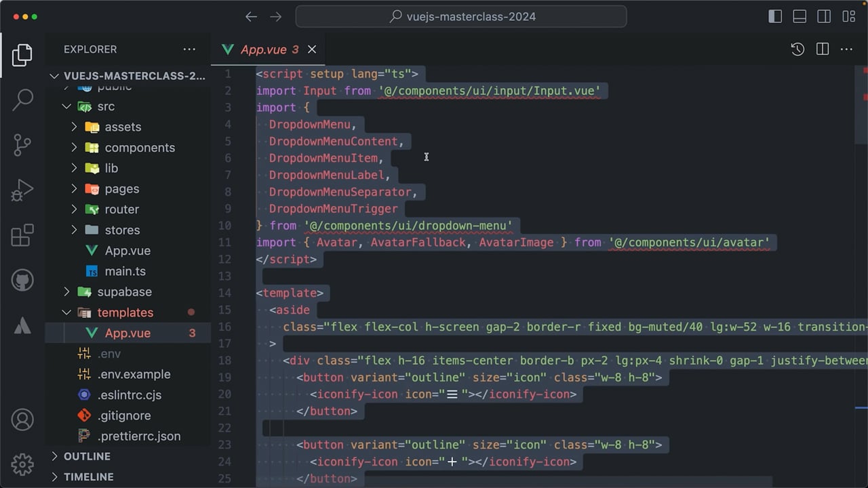Toggle primary side bar layout icon

(775, 17)
